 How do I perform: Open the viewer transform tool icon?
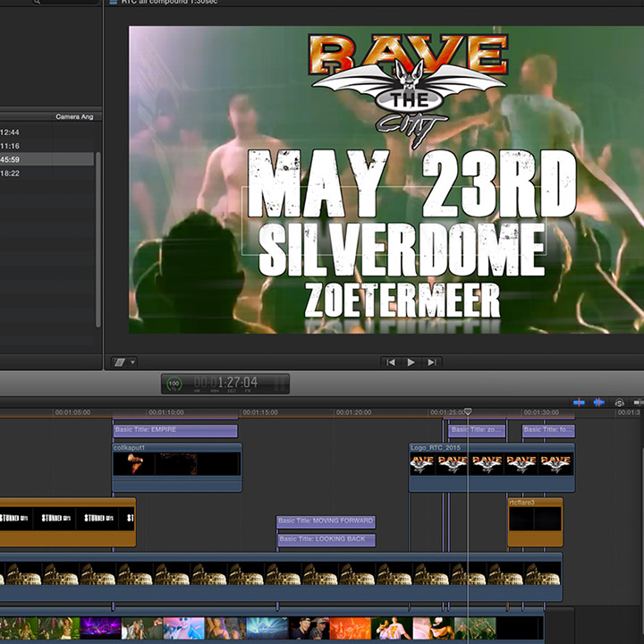pos(120,362)
